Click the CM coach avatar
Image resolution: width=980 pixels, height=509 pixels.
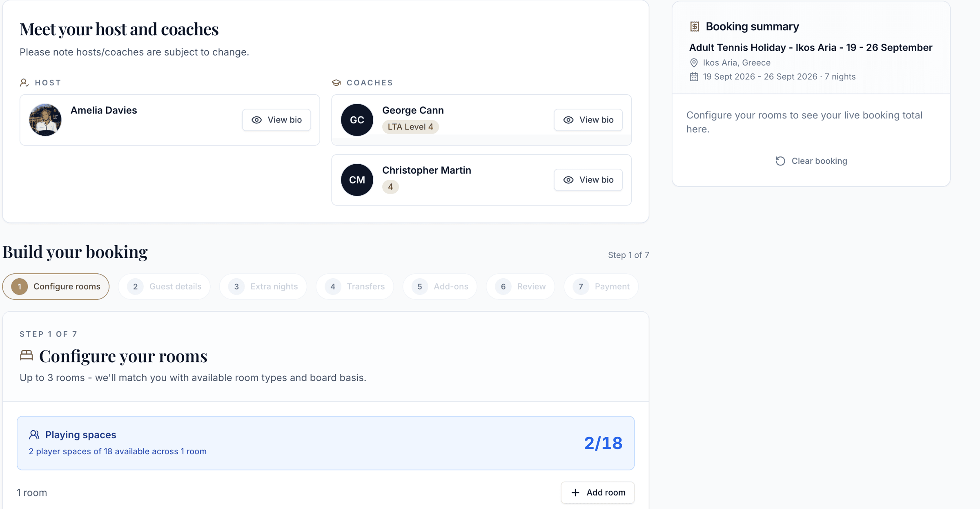click(357, 180)
